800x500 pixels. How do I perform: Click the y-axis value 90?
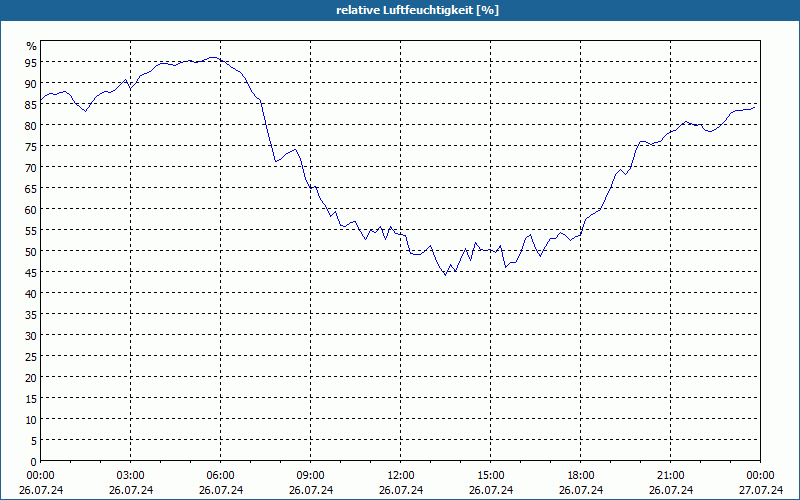[x=31, y=83]
